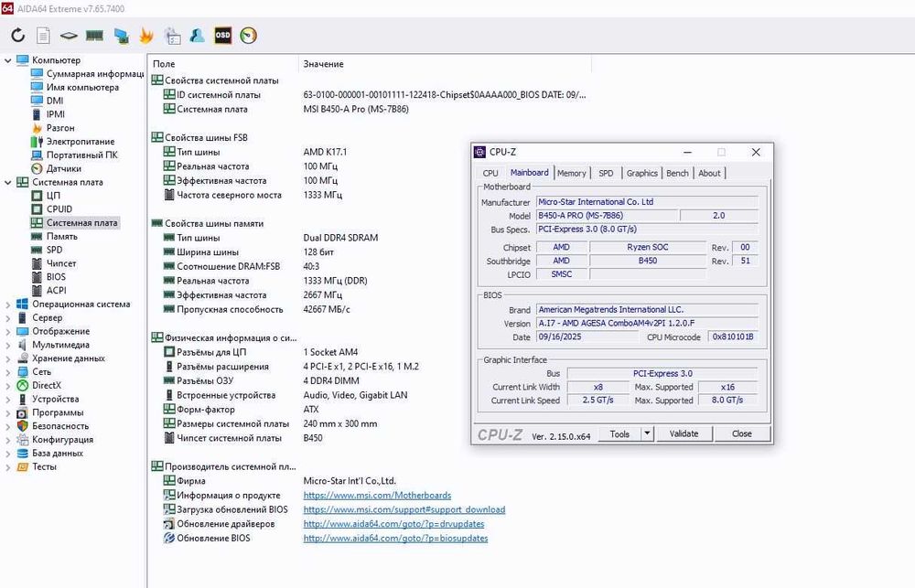Expand the Сеть branch
915x588 pixels.
pos(7,371)
